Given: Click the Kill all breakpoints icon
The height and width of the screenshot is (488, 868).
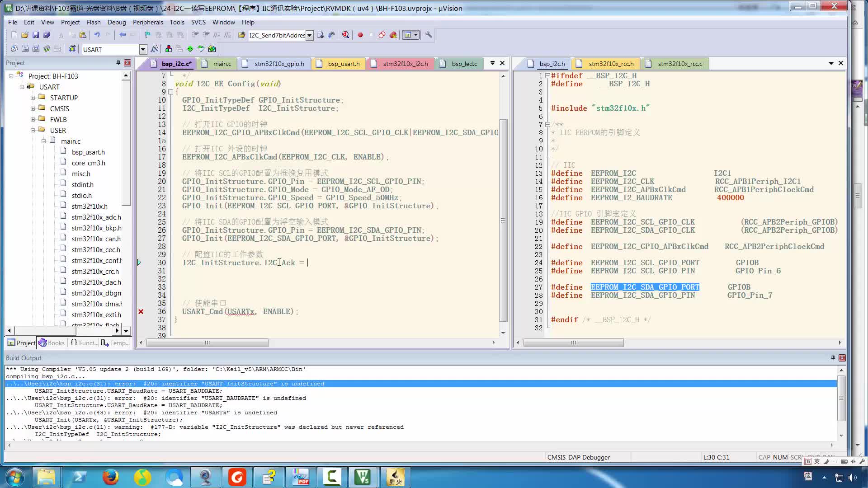Looking at the screenshot, I should coord(393,35).
